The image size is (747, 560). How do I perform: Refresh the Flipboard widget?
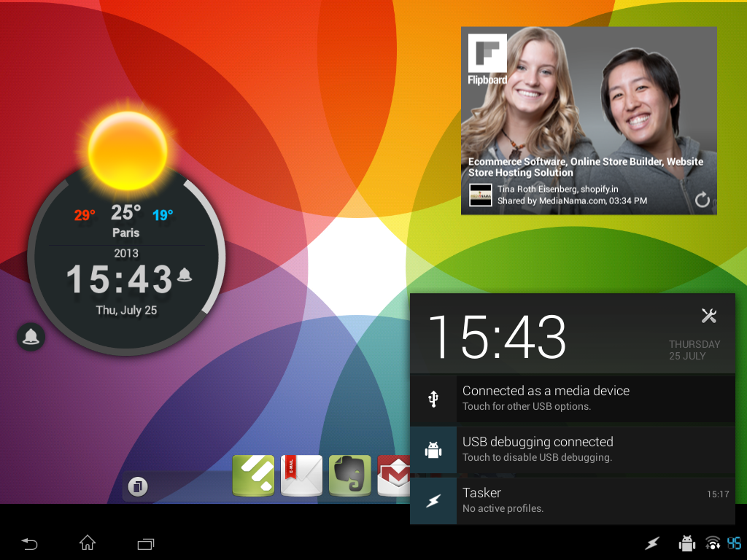(703, 200)
